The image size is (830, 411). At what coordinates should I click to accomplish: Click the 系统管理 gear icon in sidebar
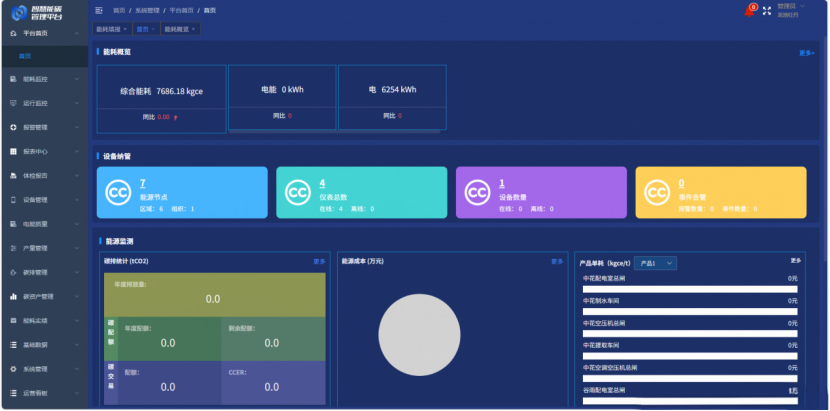(x=12, y=369)
